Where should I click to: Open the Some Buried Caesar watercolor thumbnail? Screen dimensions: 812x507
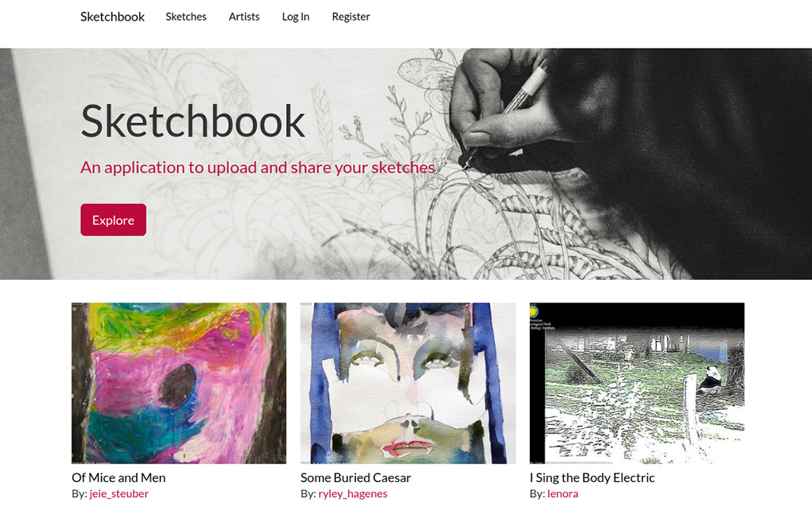coord(408,383)
